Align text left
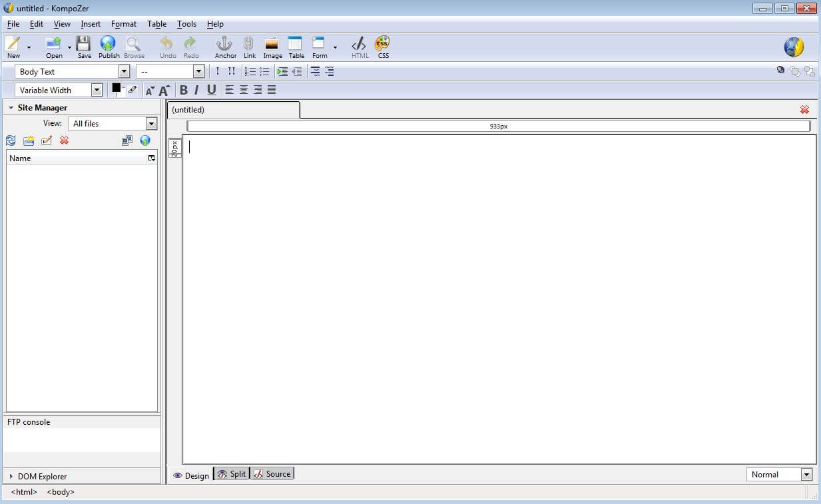The width and height of the screenshot is (821, 504). [230, 90]
